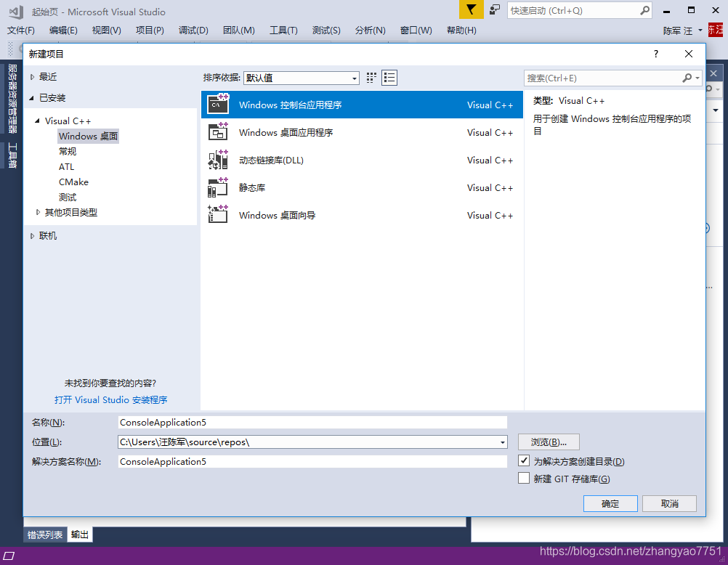Open the 编辑(E) menu
The width and height of the screenshot is (728, 565).
[64, 31]
